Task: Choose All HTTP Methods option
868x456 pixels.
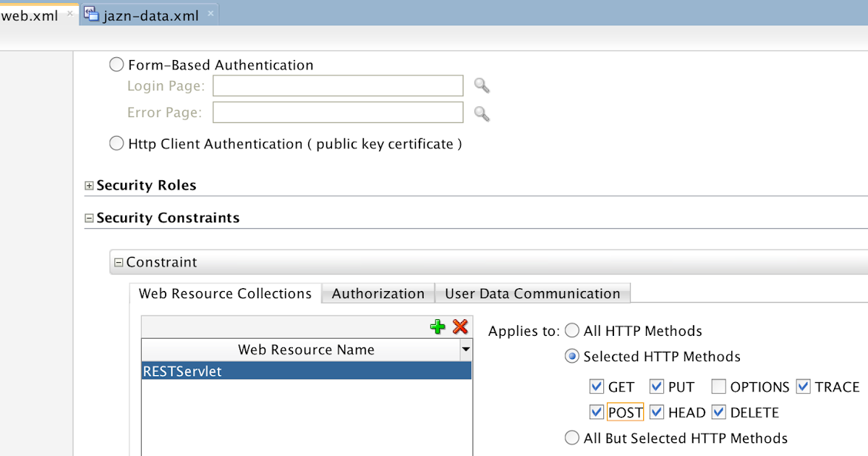Action: [x=572, y=330]
